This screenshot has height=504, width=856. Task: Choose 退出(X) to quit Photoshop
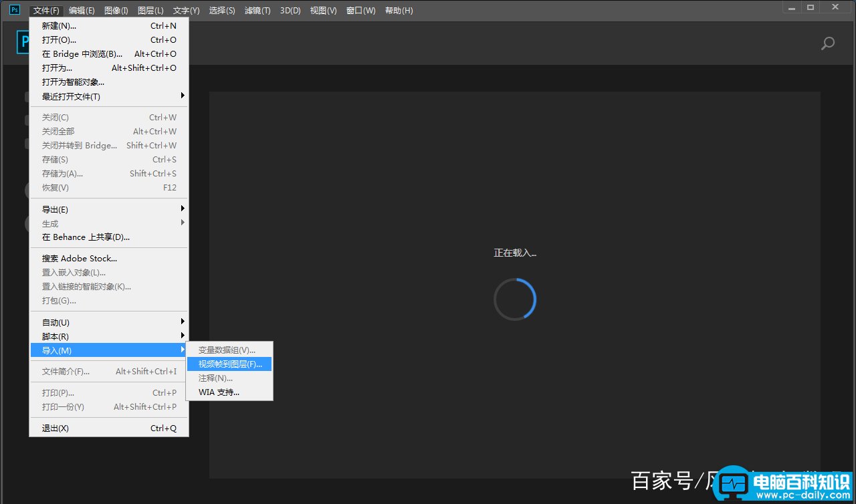pos(109,428)
